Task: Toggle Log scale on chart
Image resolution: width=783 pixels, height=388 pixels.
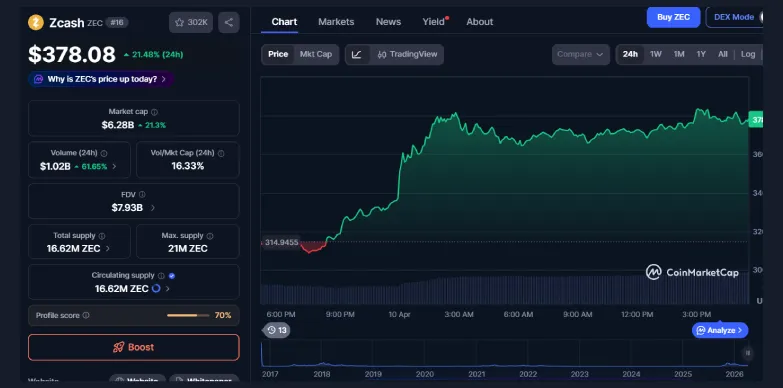Action: coord(748,54)
